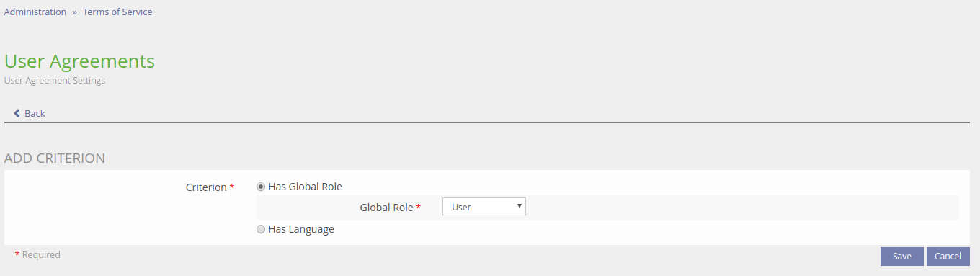Save the new criterion
The height and width of the screenshot is (276, 980).
[902, 257]
